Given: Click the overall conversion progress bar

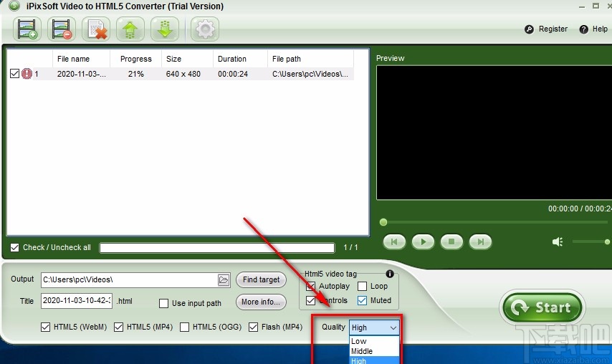Looking at the screenshot, I should (217, 248).
